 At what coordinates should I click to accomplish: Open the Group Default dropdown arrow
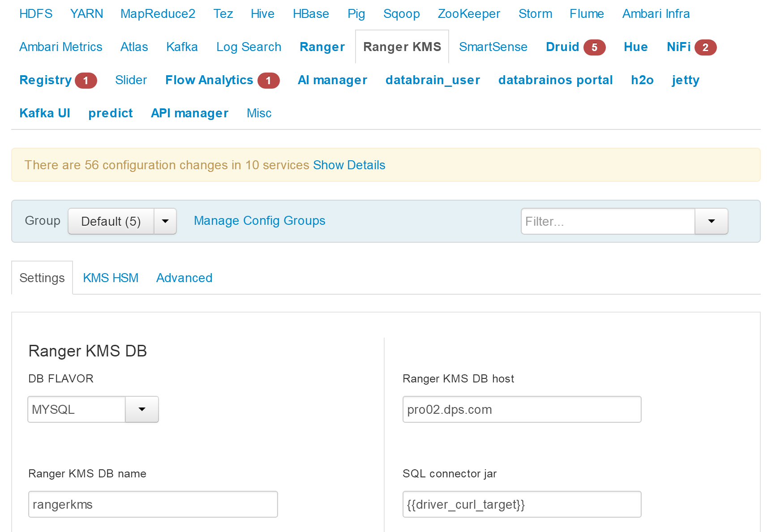coord(165,221)
